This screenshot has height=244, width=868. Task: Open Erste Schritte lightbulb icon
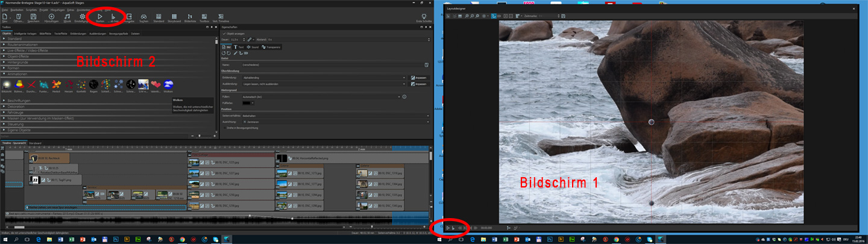pyautogui.click(x=423, y=17)
